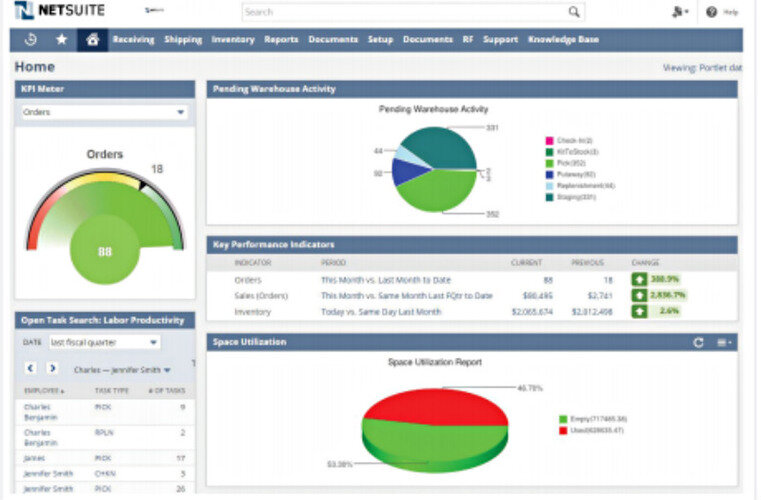Open the recent records clock icon
Image resolution: width=761 pixels, height=500 pixels.
tap(30, 40)
